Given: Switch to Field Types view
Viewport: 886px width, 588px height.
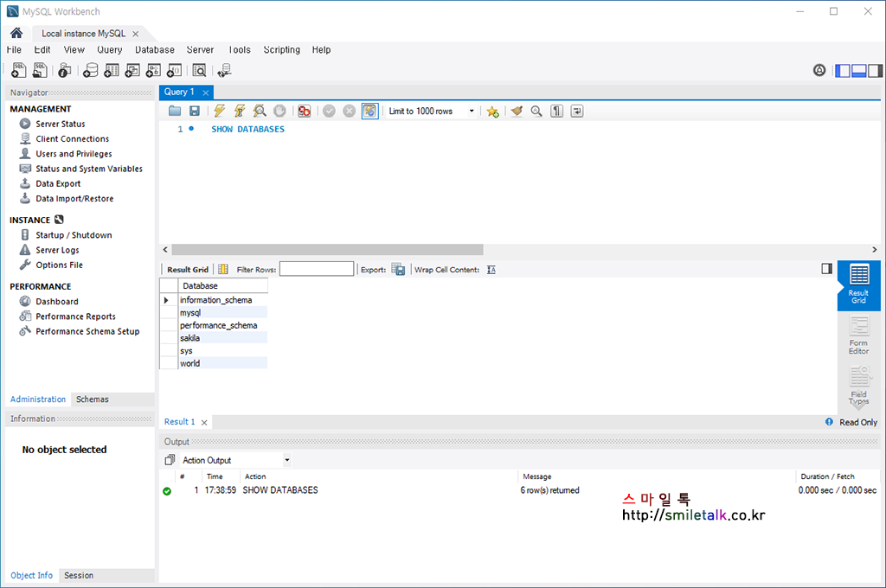Looking at the screenshot, I should [858, 386].
